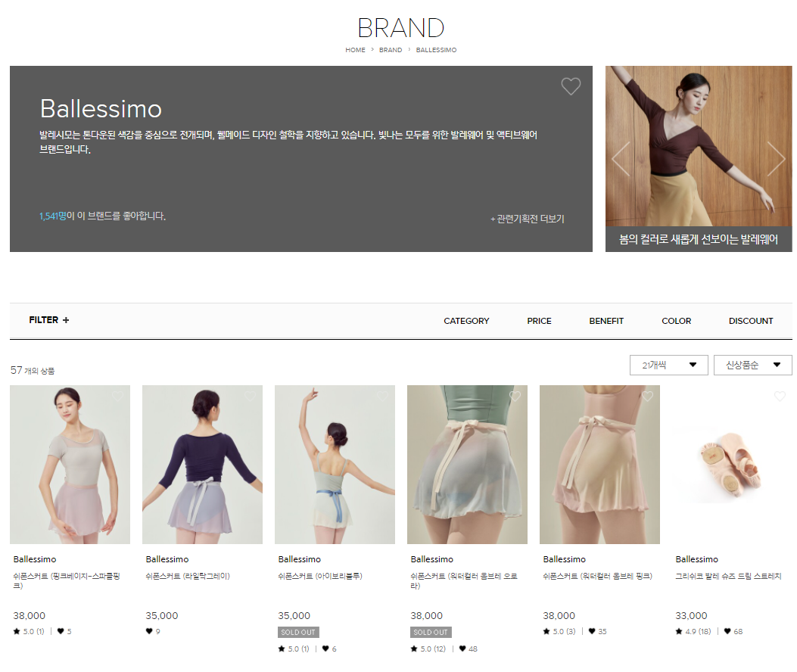Image resolution: width=797 pixels, height=672 pixels.
Task: Wishlist the watercolor ombre aurora skirt heart
Action: pos(515,396)
